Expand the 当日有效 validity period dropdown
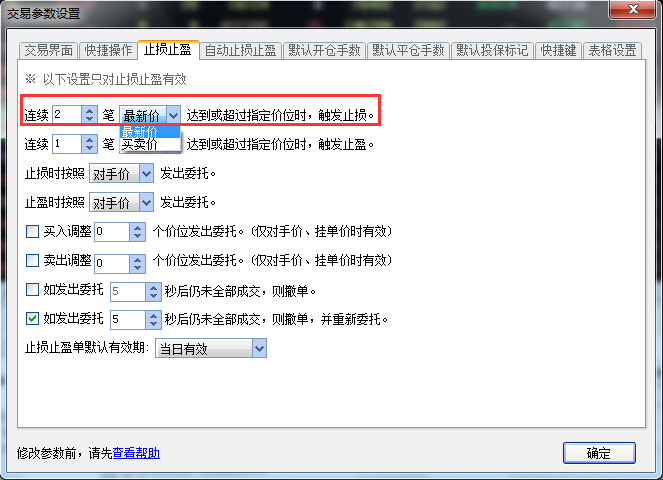This screenshot has height=480, width=663. click(259, 348)
